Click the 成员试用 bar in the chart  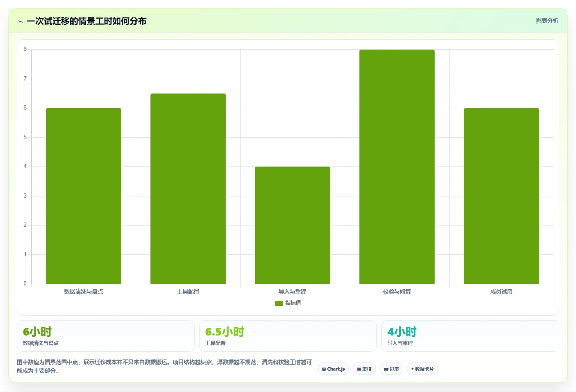point(501,196)
